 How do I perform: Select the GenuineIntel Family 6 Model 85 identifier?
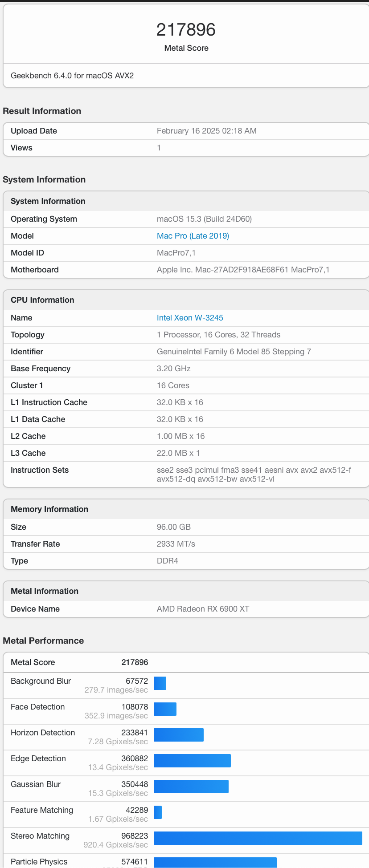234,352
